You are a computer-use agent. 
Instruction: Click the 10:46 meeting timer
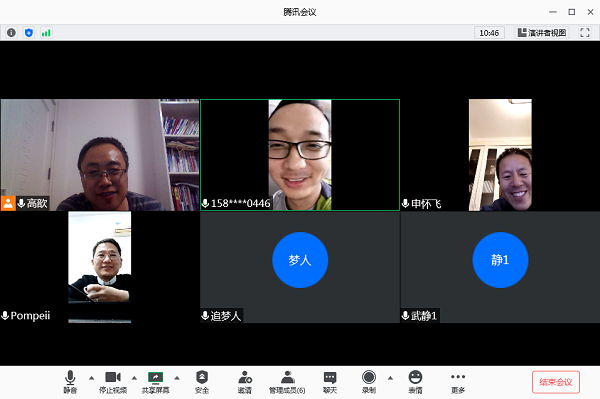click(x=489, y=33)
